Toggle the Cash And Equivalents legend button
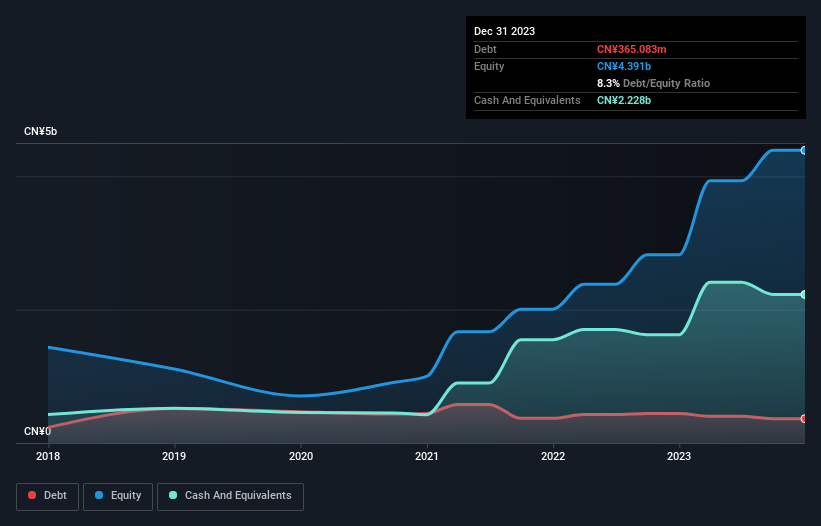This screenshot has width=821, height=526. 230,496
